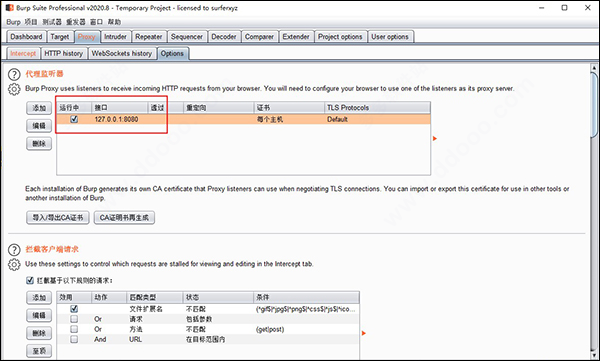Open help for intercept client requests section
Image resolution: width=600 pixels, height=361 pixels.
coord(14,250)
